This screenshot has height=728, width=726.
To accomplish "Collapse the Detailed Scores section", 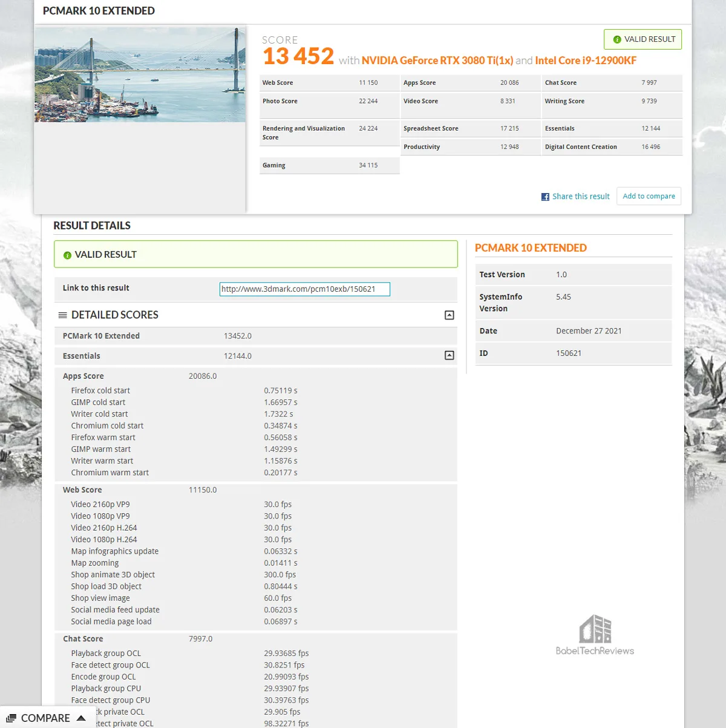I will [x=450, y=315].
